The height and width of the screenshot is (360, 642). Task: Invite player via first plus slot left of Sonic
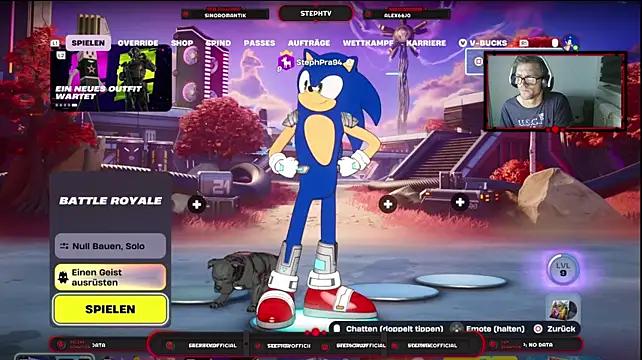point(197,204)
